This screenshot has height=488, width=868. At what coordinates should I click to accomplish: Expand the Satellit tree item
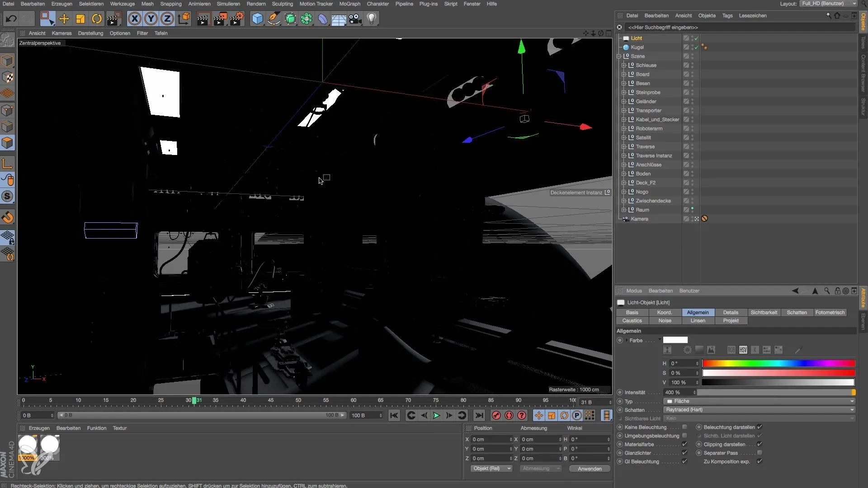coord(624,137)
